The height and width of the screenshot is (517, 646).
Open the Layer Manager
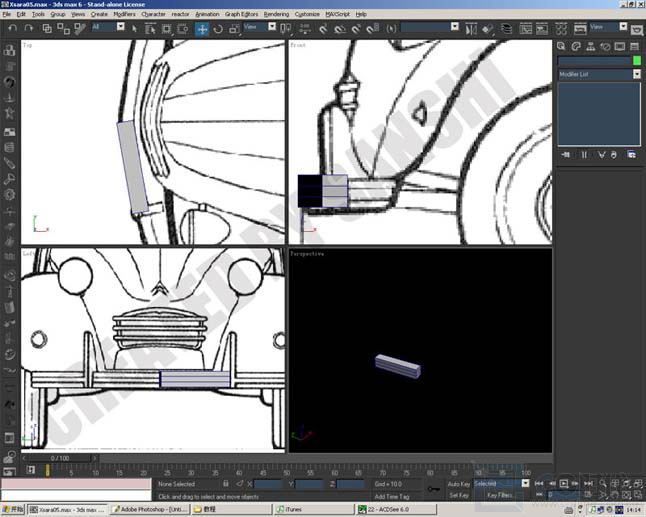click(x=506, y=29)
